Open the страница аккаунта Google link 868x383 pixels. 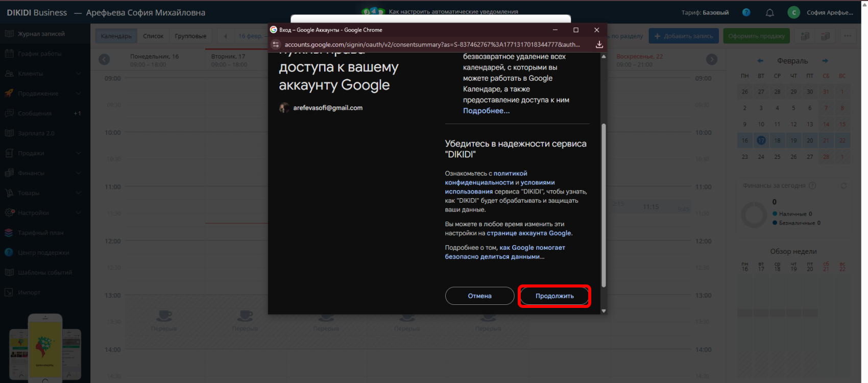tap(528, 233)
